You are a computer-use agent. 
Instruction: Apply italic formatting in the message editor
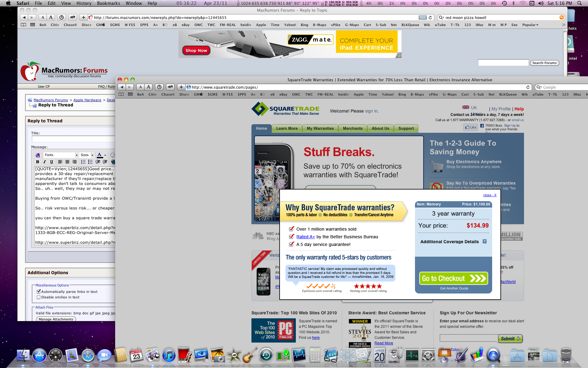click(44, 162)
